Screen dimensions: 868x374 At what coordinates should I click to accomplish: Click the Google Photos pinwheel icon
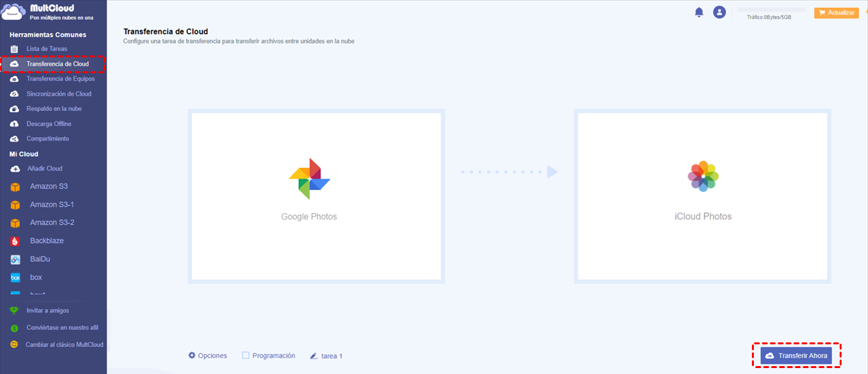point(309,179)
